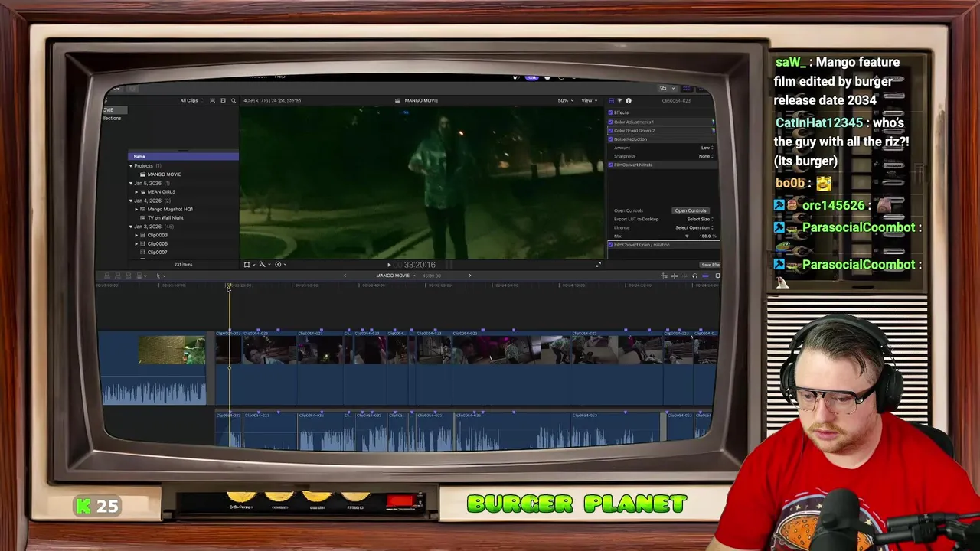This screenshot has height=551, width=980.
Task: Toggle Color Board Green 2 checkbox
Action: point(610,131)
